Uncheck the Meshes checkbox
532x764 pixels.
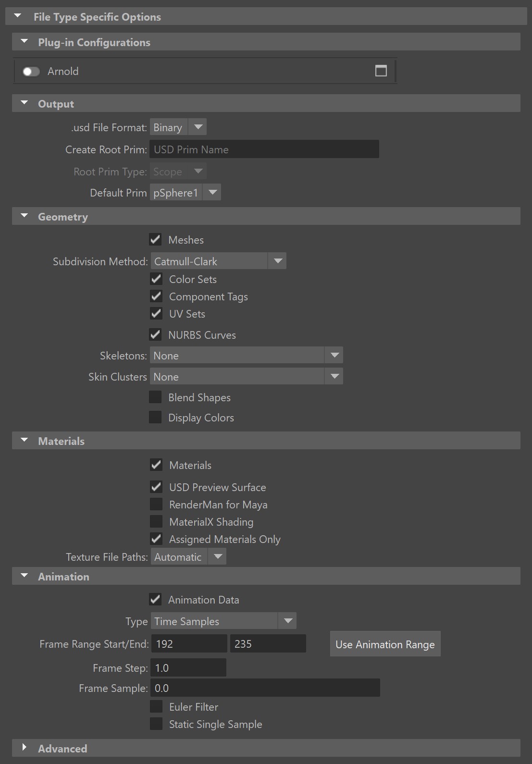pos(155,239)
